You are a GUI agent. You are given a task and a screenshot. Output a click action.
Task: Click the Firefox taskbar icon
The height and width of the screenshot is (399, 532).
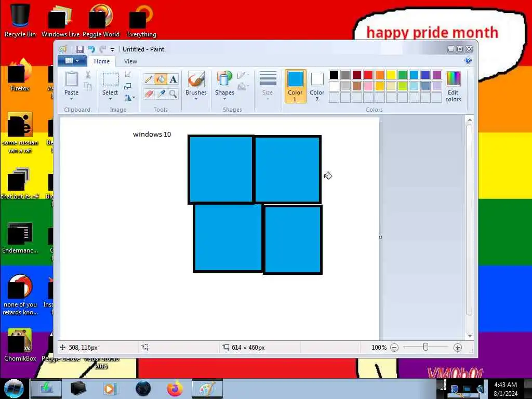point(175,389)
